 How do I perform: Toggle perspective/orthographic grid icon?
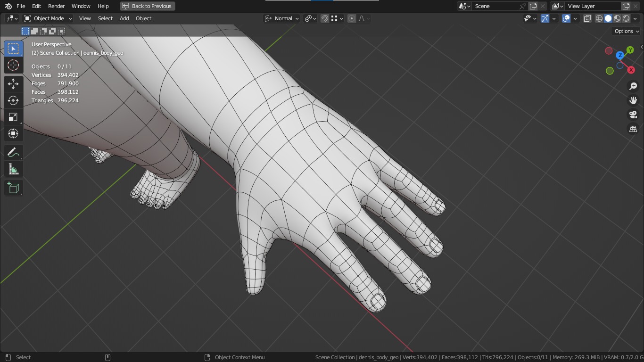click(x=633, y=129)
